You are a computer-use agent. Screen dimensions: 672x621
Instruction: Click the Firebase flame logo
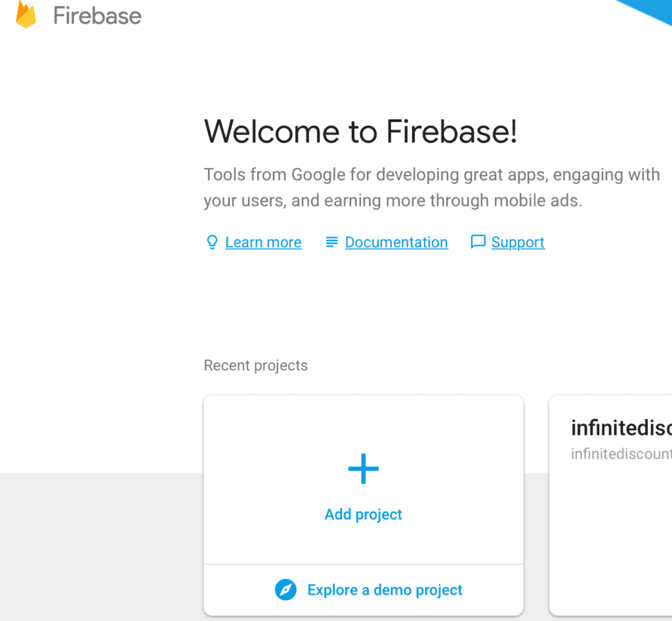click(26, 14)
